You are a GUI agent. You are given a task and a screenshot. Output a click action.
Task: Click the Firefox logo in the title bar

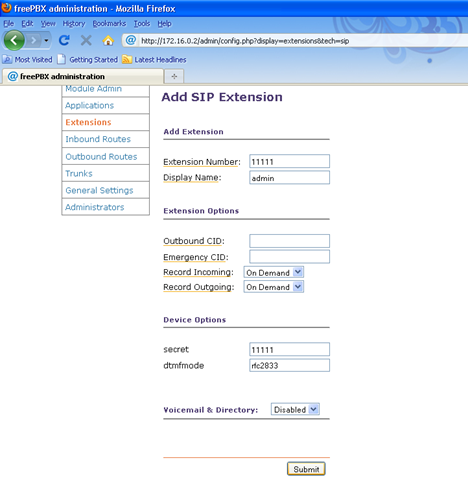tap(6, 8)
